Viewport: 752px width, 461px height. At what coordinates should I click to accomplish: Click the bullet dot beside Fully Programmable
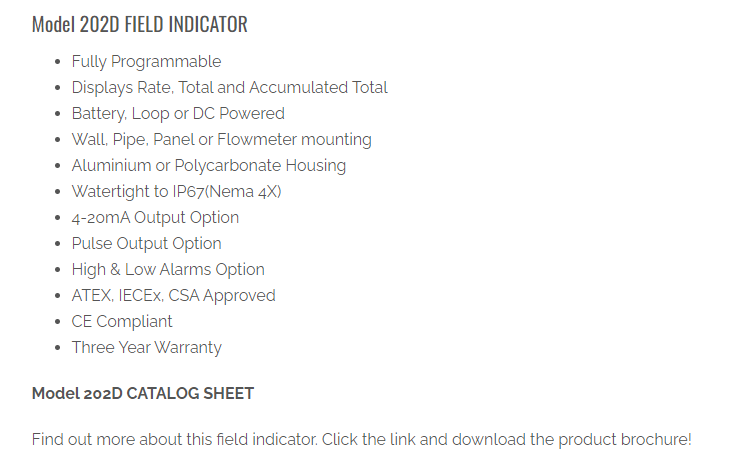pos(58,63)
